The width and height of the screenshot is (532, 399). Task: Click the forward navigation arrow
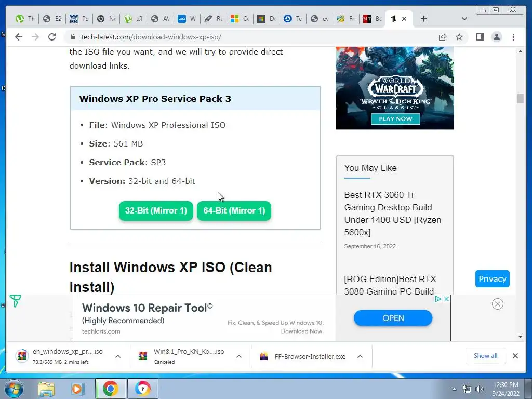(35, 37)
